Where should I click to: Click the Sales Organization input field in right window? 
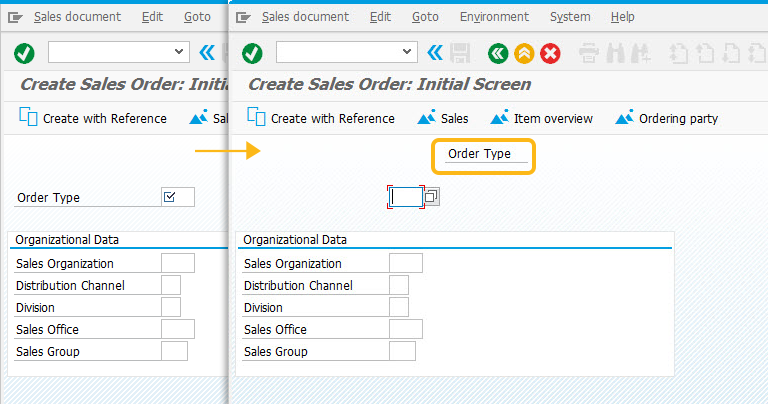click(x=406, y=263)
